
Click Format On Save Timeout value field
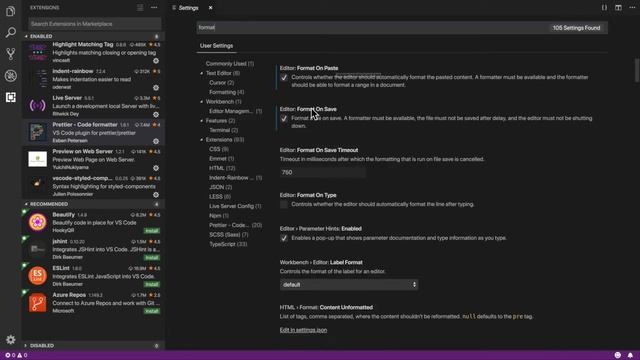(x=322, y=173)
